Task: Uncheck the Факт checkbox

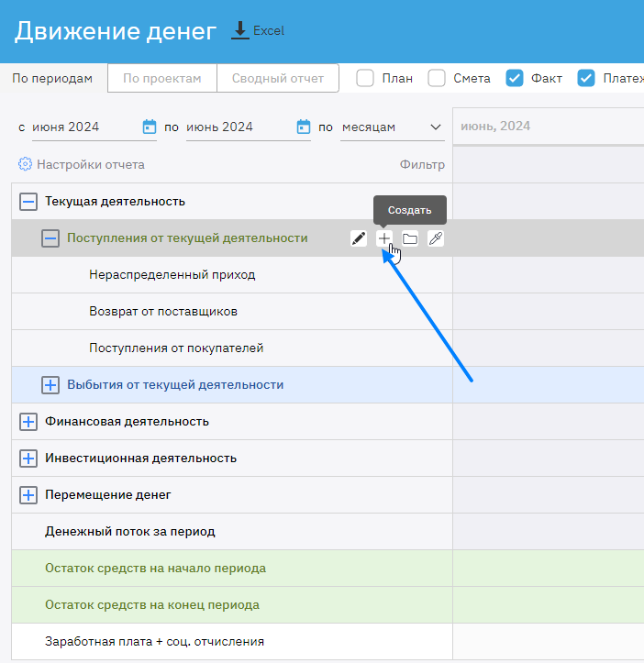Action: pyautogui.click(x=515, y=78)
